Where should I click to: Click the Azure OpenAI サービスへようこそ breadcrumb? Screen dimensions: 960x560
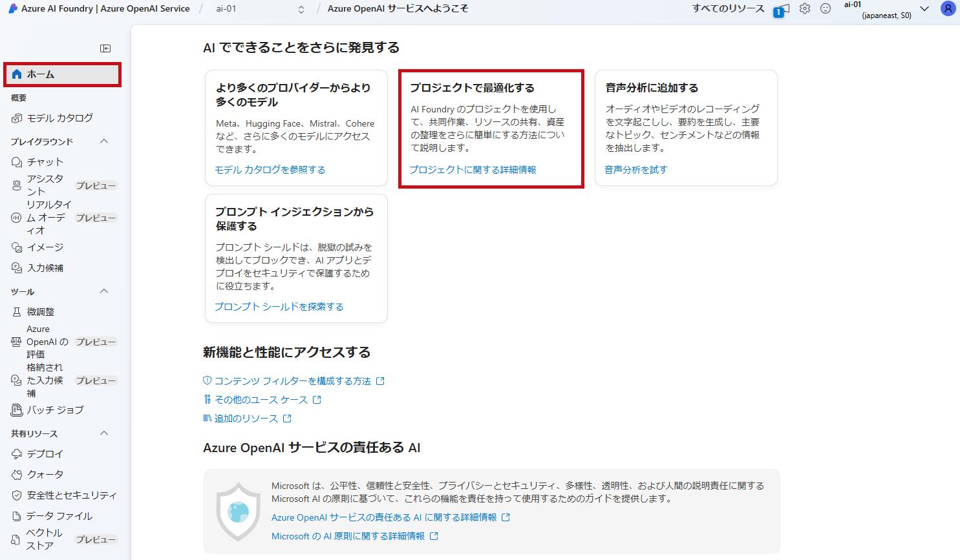point(398,8)
